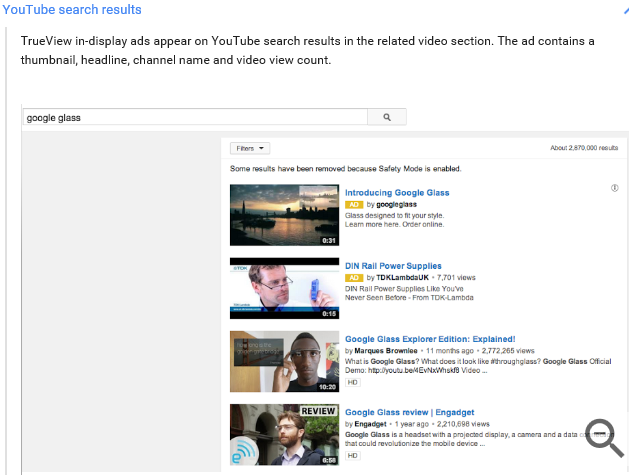Click the AD badge under DIN Rail Power Supplies
Viewport: 629px width, 475px height.
pos(354,278)
